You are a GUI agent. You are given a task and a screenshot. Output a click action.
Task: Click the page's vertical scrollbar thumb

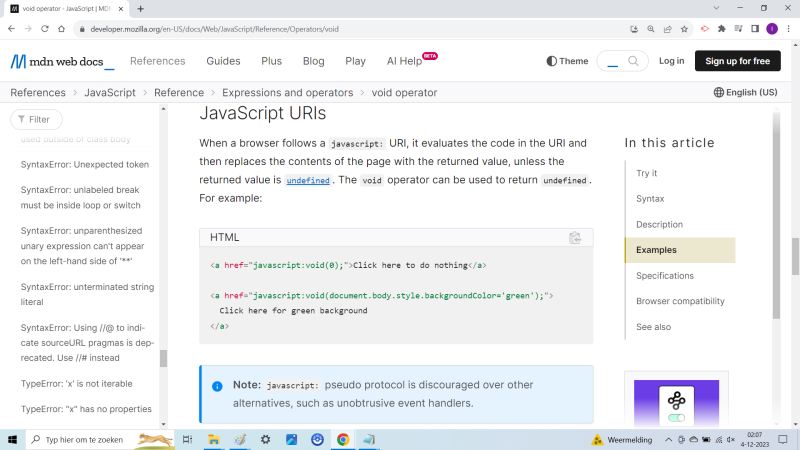[795, 255]
